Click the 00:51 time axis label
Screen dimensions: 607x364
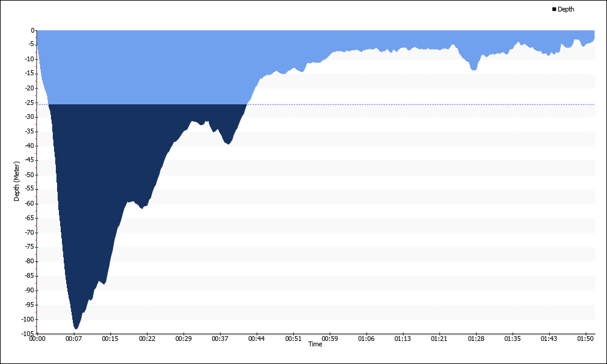click(293, 339)
